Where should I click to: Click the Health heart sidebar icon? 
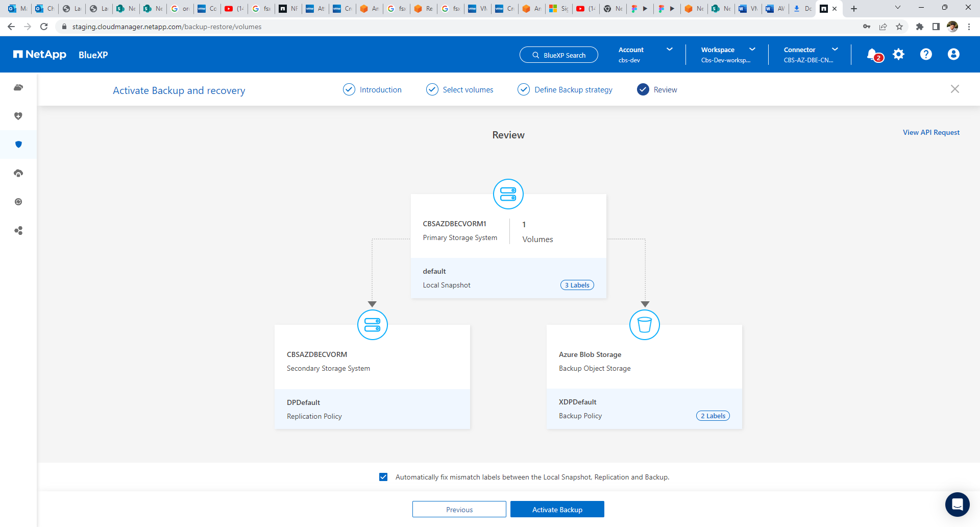(x=18, y=116)
